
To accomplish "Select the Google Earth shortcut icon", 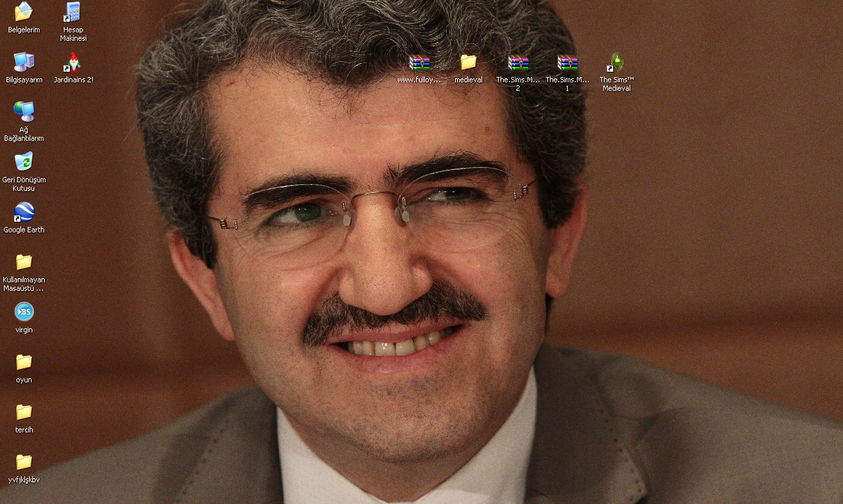I will [24, 212].
